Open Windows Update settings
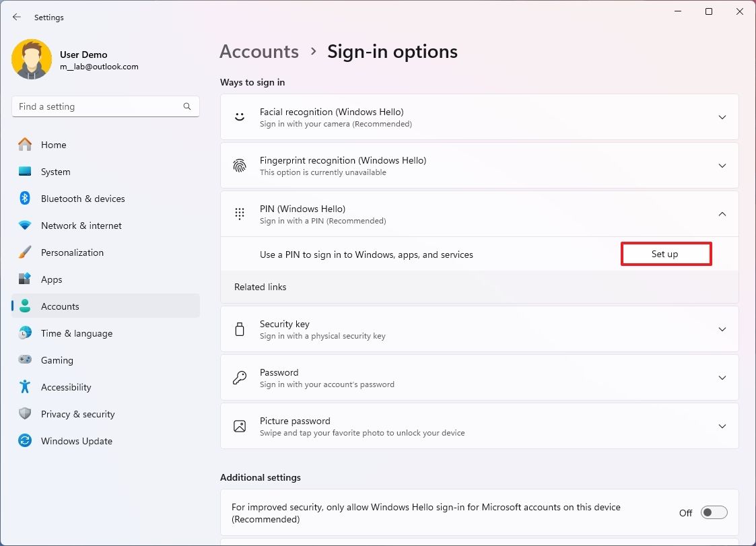The width and height of the screenshot is (756, 546). (76, 441)
